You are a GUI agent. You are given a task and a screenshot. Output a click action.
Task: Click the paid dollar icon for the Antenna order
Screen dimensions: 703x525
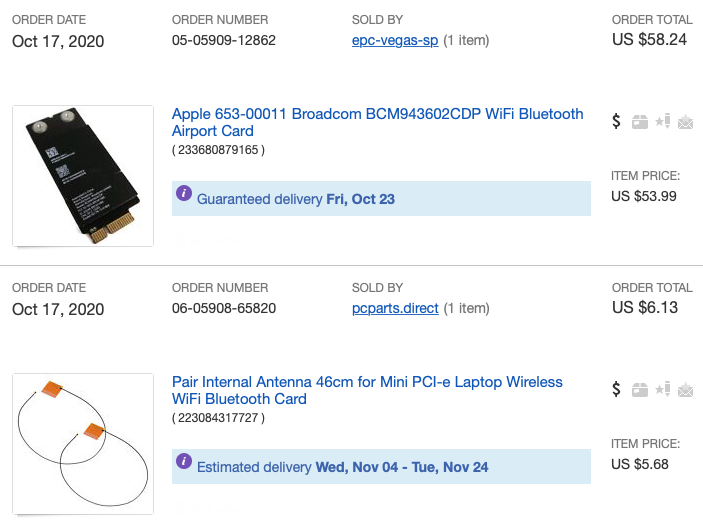point(616,389)
